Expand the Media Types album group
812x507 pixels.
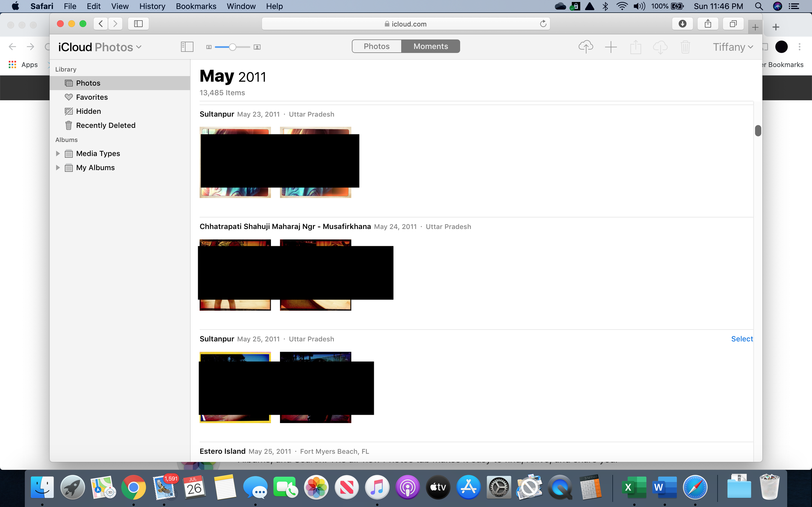[58, 154]
